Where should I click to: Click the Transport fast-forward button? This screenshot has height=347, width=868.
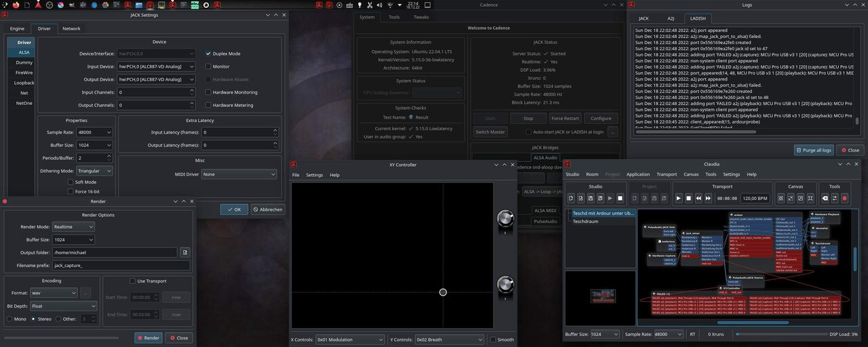click(709, 199)
